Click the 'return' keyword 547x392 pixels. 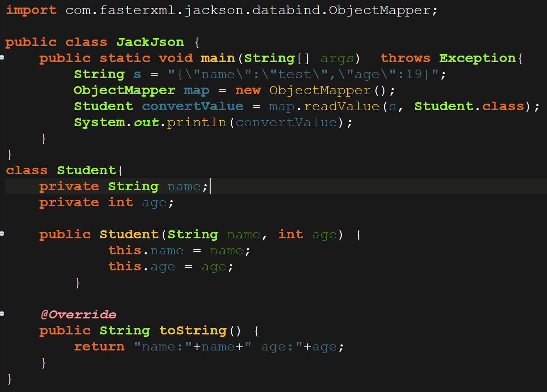pyautogui.click(x=99, y=346)
